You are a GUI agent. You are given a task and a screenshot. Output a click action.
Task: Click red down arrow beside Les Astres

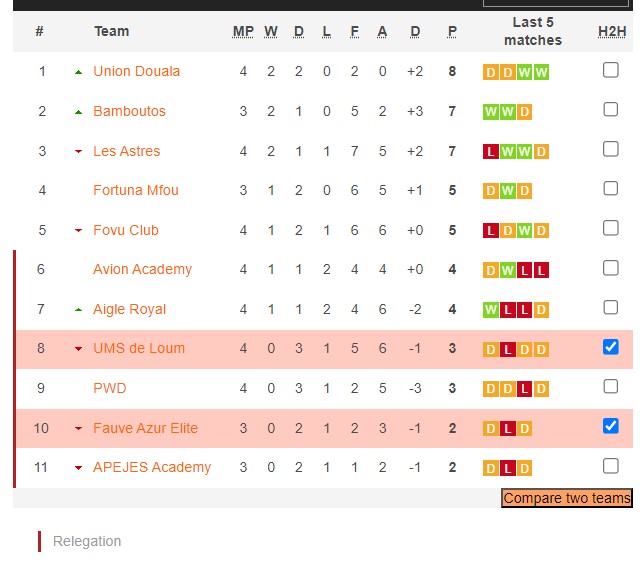pyautogui.click(x=78, y=152)
